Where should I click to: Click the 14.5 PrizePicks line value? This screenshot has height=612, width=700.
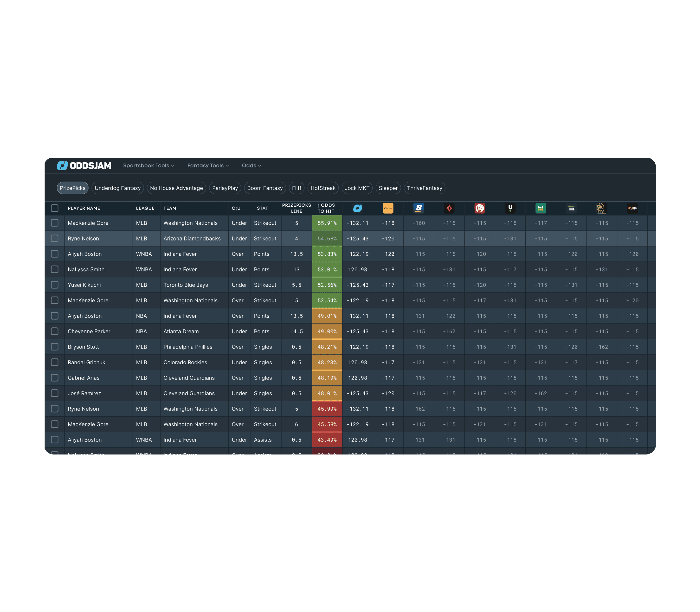click(x=296, y=331)
